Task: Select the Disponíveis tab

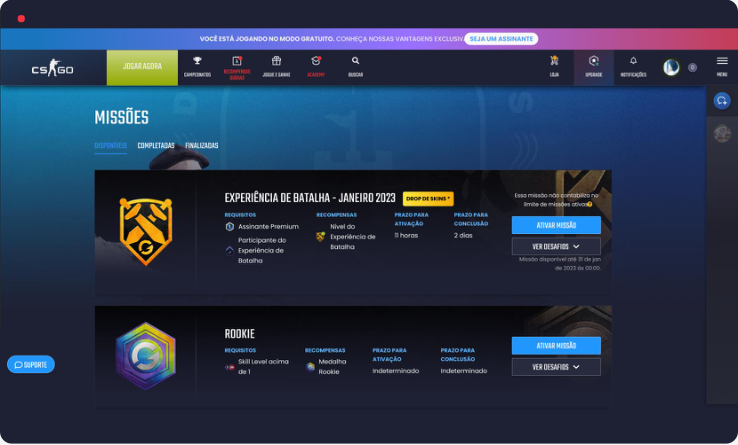Action: point(111,146)
